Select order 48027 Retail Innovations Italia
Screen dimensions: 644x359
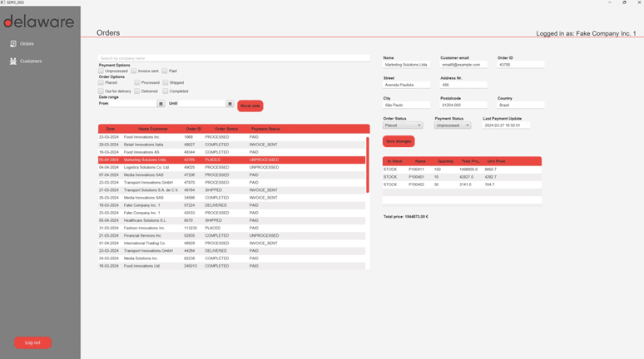(x=231, y=145)
